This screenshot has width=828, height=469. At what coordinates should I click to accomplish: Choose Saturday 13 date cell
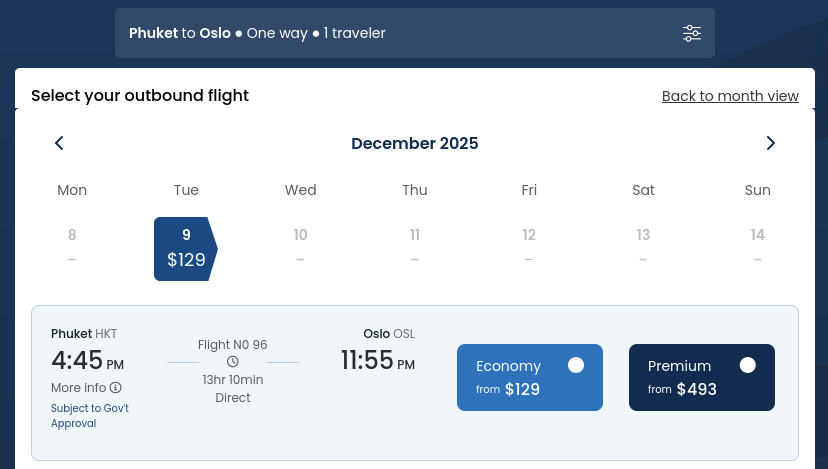click(643, 246)
